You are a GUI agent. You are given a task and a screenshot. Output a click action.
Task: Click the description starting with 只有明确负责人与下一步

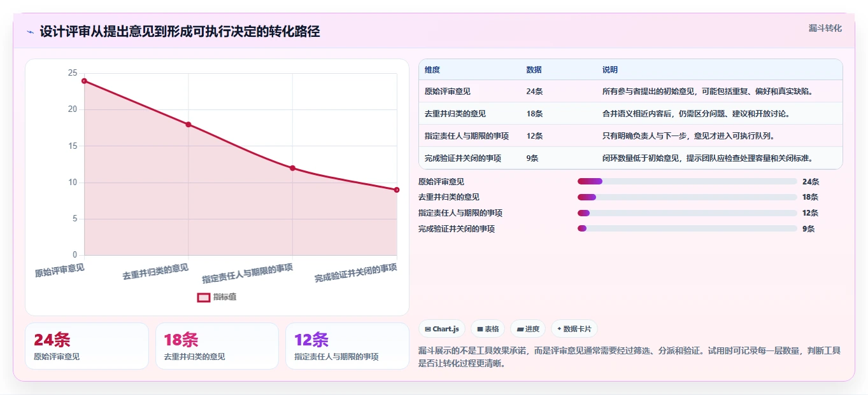[x=688, y=136]
